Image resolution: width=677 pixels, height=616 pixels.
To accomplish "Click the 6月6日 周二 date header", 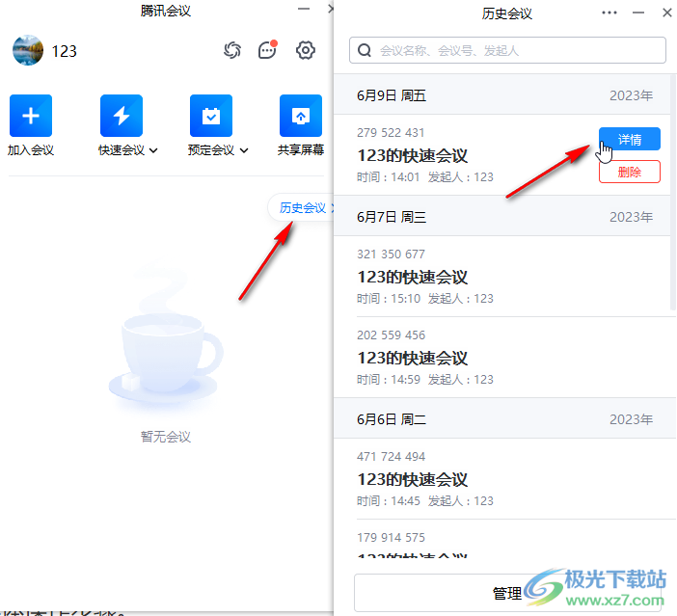I will [502, 419].
